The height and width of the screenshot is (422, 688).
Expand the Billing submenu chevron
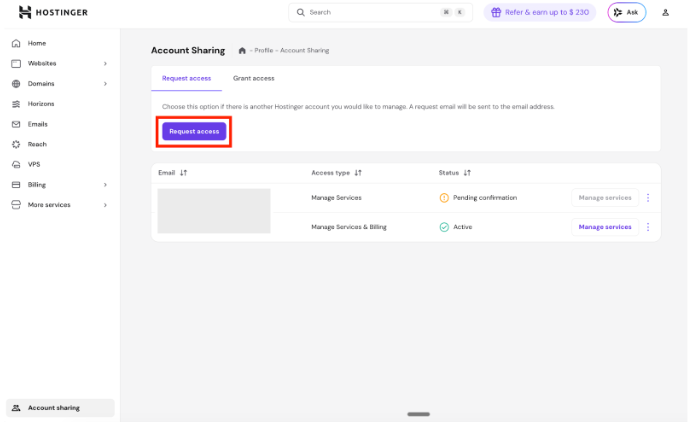pyautogui.click(x=105, y=185)
